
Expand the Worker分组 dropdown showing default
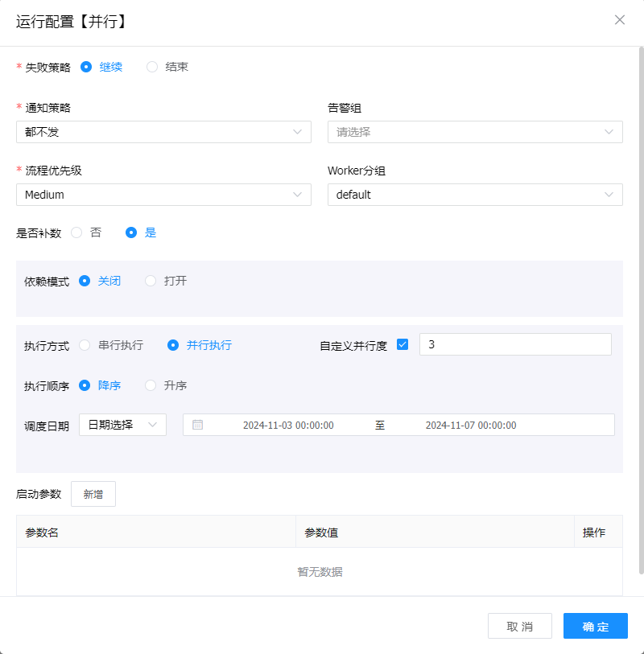[475, 195]
